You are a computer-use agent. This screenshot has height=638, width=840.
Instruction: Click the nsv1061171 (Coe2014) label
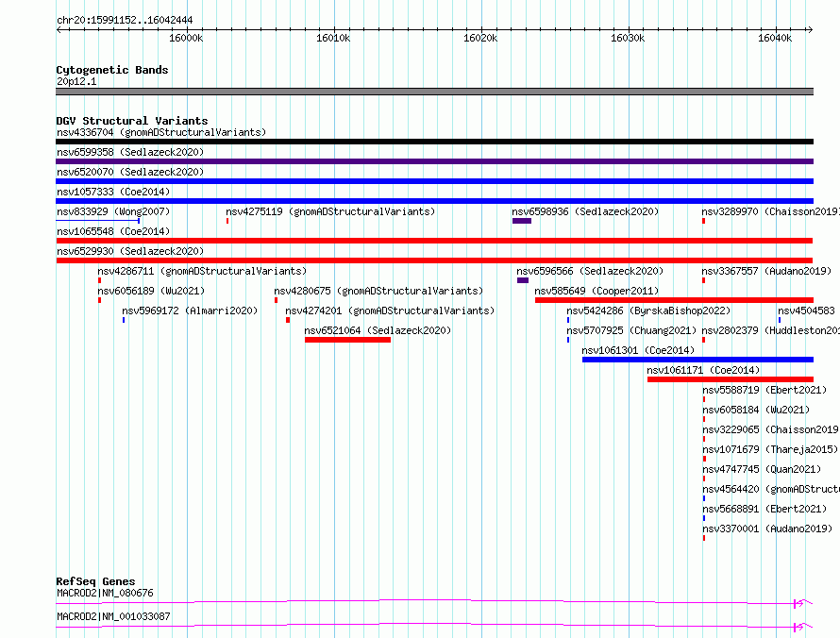tap(703, 370)
